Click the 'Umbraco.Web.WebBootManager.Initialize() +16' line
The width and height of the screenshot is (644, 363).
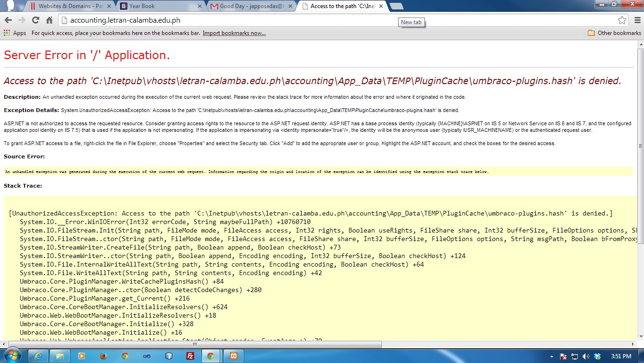coord(101,333)
